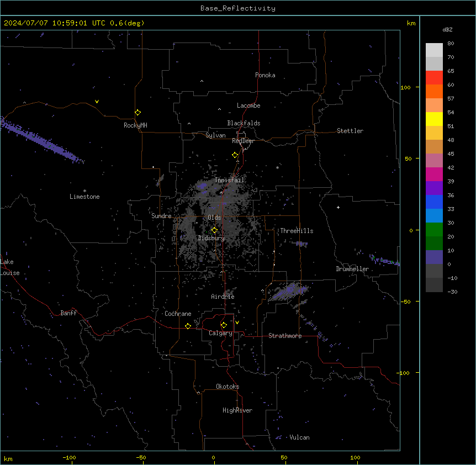Image resolution: width=476 pixels, height=465 pixels.
Task: Select the Sylvan label
Action: tap(215, 135)
